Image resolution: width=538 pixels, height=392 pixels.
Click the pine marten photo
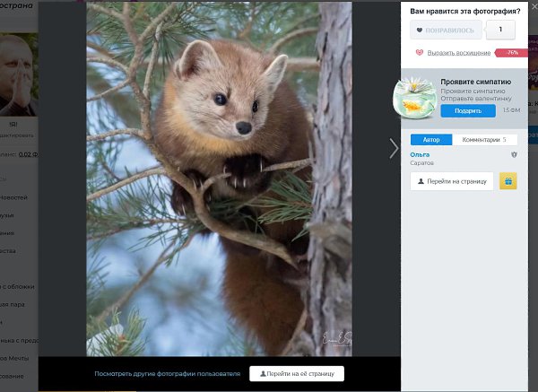219,179
